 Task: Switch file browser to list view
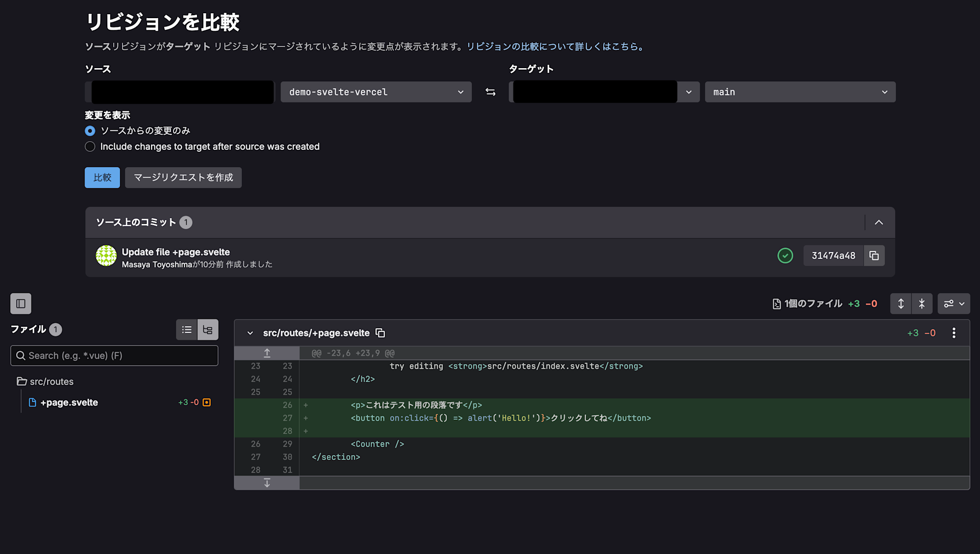tap(187, 330)
